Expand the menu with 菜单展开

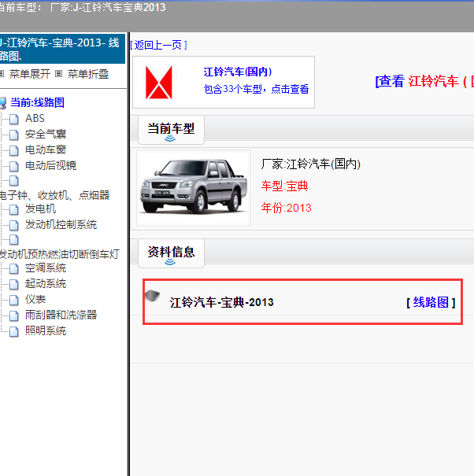(30, 74)
